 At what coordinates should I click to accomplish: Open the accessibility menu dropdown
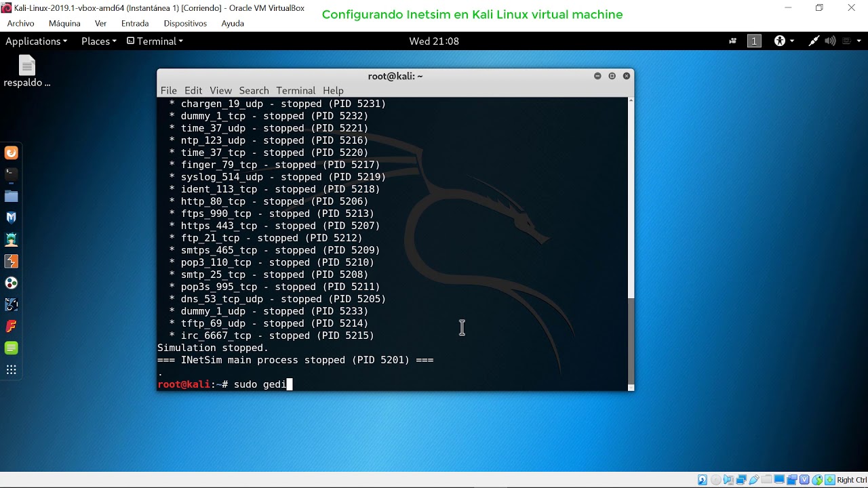tap(784, 41)
